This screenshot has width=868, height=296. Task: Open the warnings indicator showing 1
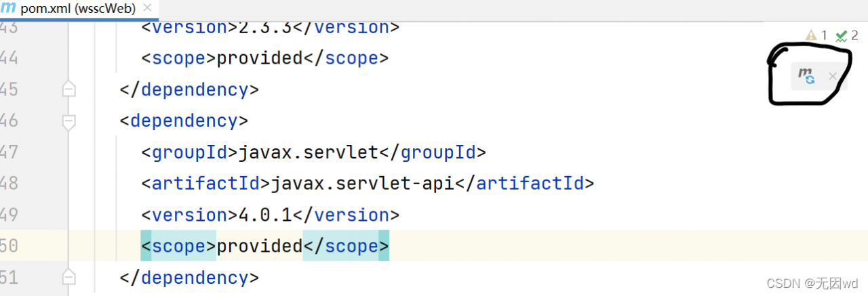click(x=816, y=35)
